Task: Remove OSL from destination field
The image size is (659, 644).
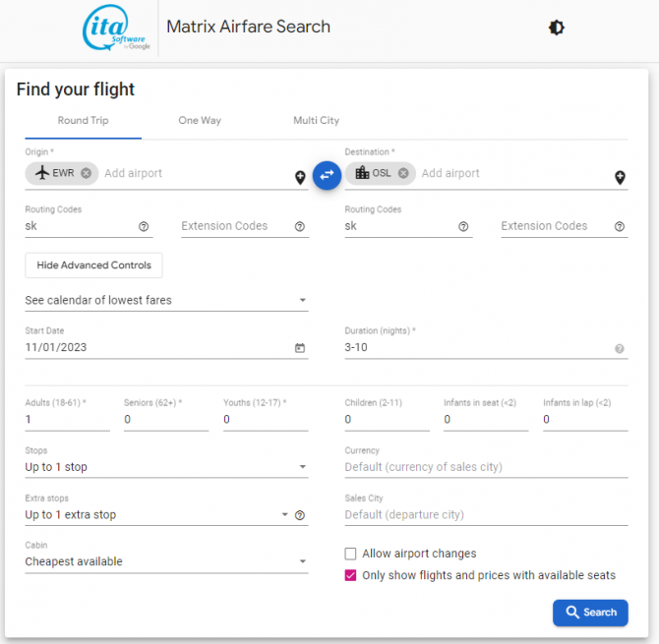Action: point(403,173)
